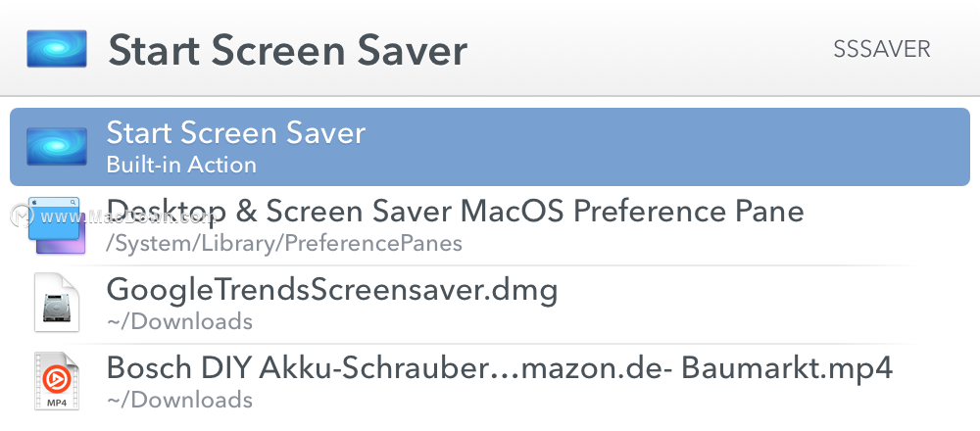Click the disk image icon for GoogleTrendsScreensaver.dmg
Viewport: 980px width, 431px height.
(x=56, y=304)
